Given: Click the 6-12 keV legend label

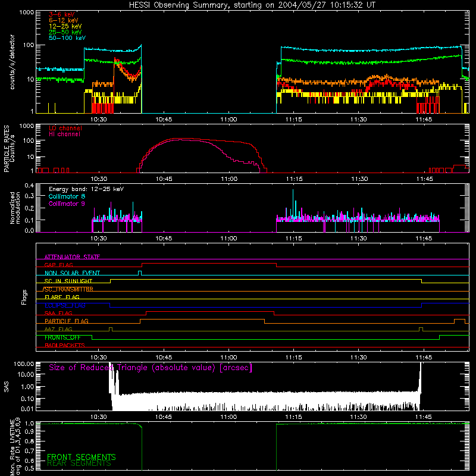Looking at the screenshot, I should click(64, 20).
